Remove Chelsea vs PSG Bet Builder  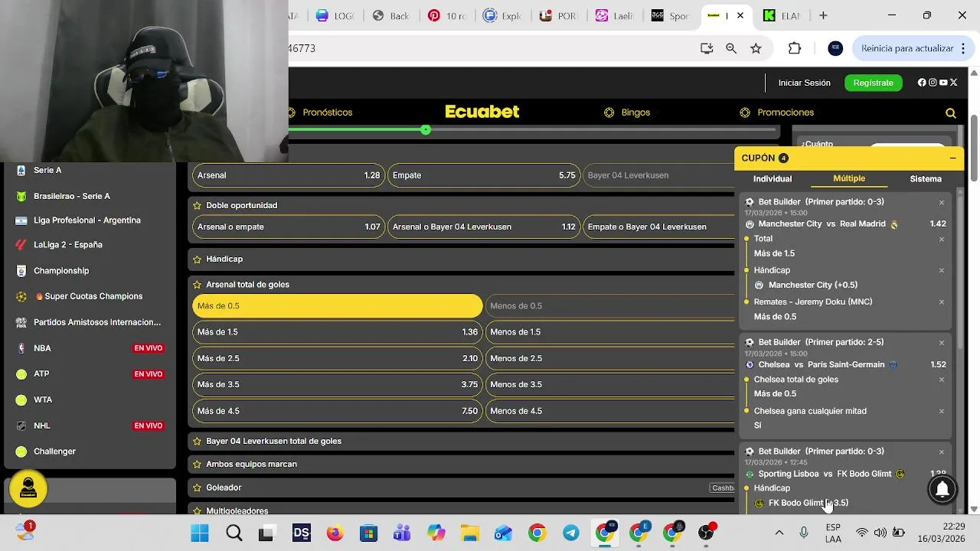942,343
